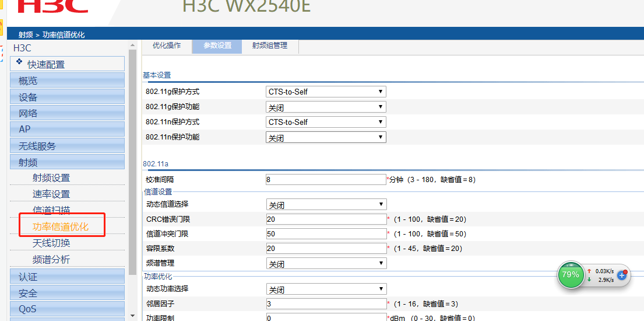Image resolution: width=644 pixels, height=321 pixels.
Task: Click the (1 - 16, 缺省值=3) hint
Action: [x=425, y=304]
